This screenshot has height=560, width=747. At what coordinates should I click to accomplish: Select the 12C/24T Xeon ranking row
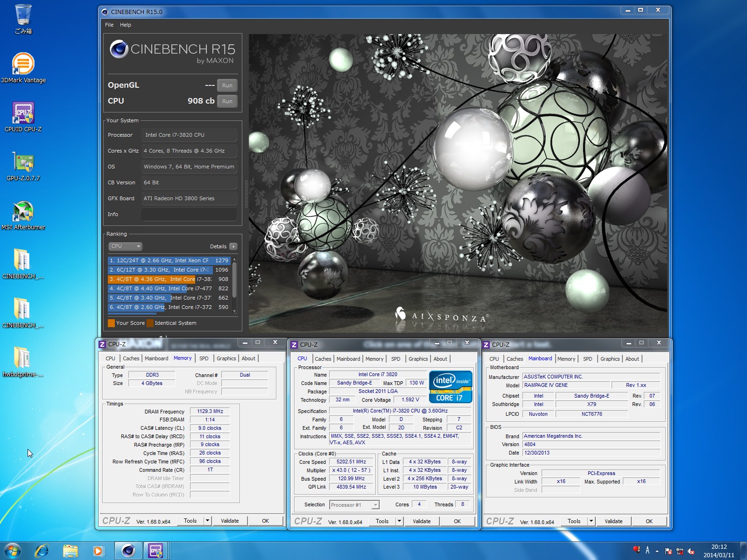169,260
